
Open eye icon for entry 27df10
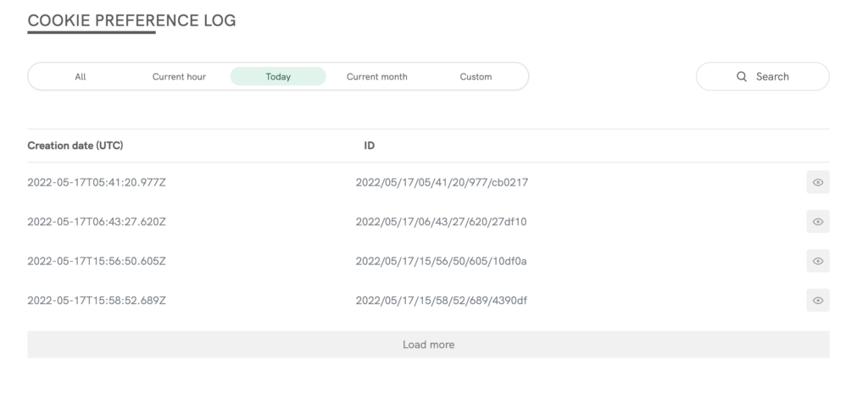[817, 222]
